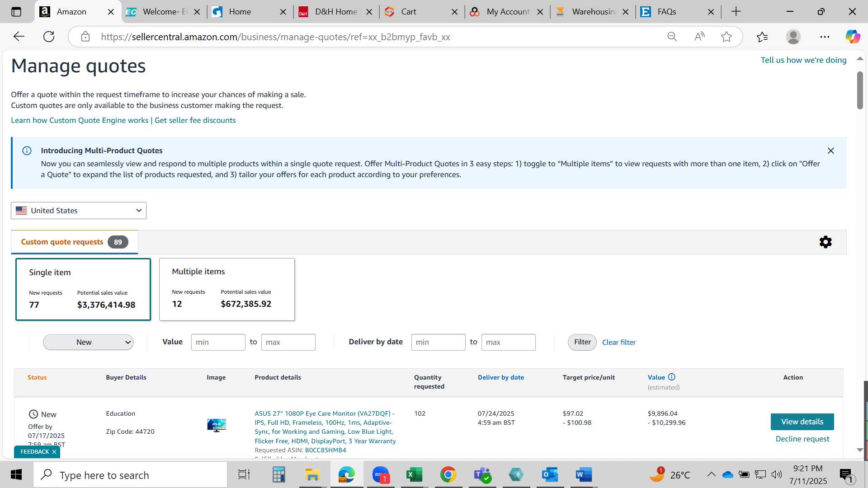Open Task View on the taskbar
The width and height of the screenshot is (868, 488).
point(244,474)
